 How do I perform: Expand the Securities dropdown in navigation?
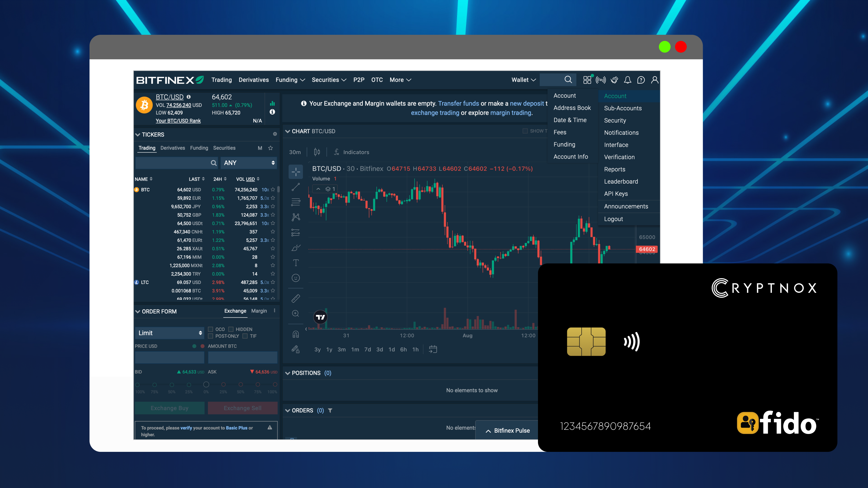click(330, 79)
